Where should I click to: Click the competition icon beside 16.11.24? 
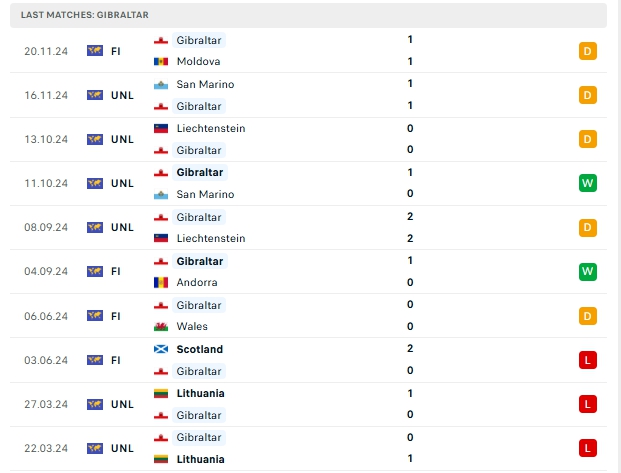[95, 95]
